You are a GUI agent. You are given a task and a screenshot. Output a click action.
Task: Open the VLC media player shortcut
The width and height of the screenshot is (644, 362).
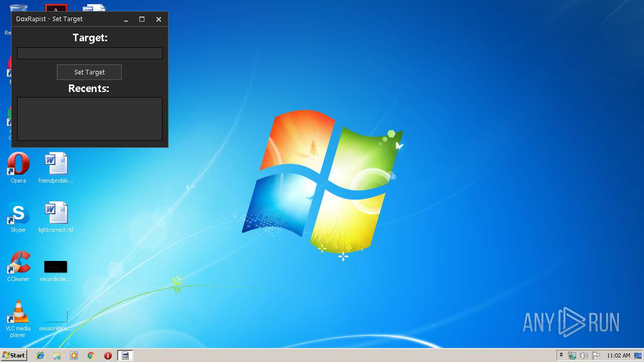point(18,319)
